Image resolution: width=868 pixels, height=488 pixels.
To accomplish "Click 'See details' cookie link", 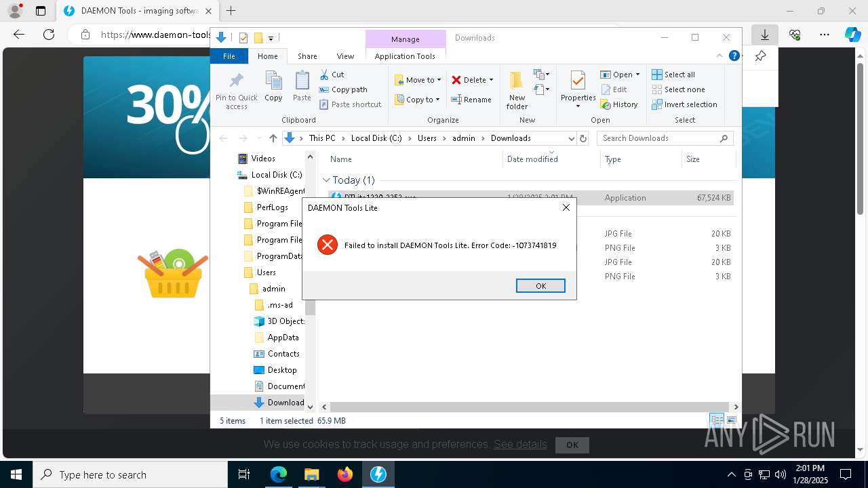I will coord(520,445).
